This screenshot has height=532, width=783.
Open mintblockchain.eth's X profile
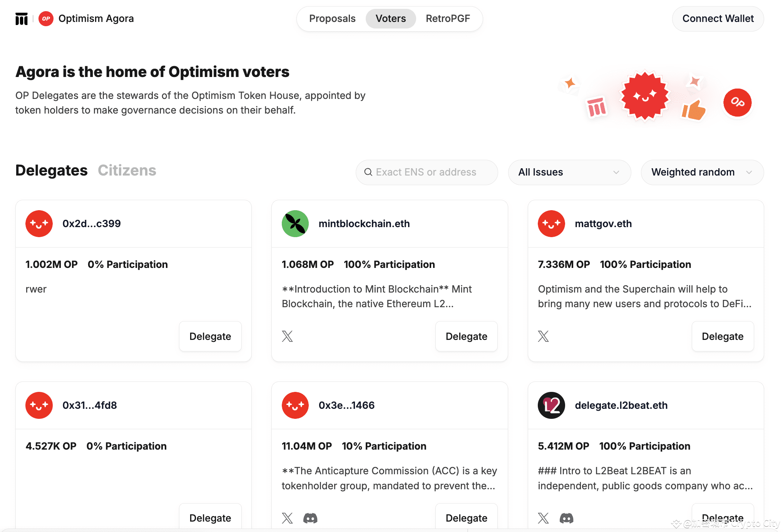coord(287,336)
